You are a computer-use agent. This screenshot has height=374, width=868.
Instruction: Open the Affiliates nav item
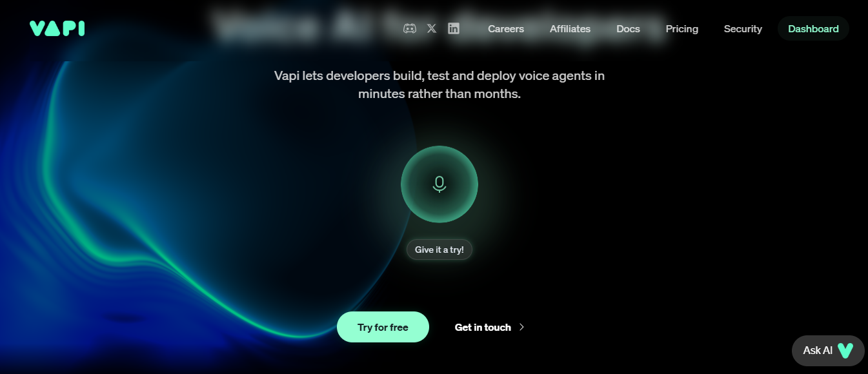click(x=570, y=29)
